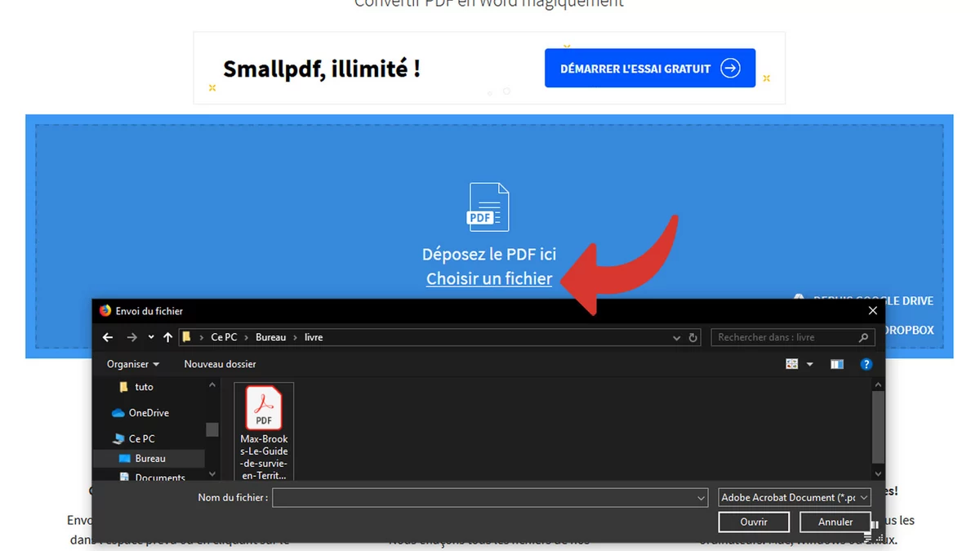Viewport: 980px width, 551px height.
Task: Select OneDrive in the navigation pane
Action: point(149,413)
